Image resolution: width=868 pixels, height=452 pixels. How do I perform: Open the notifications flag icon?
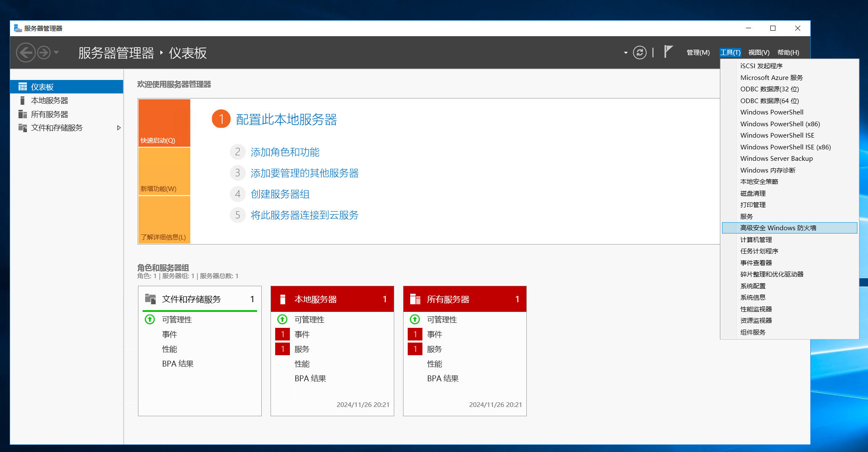[x=668, y=52]
